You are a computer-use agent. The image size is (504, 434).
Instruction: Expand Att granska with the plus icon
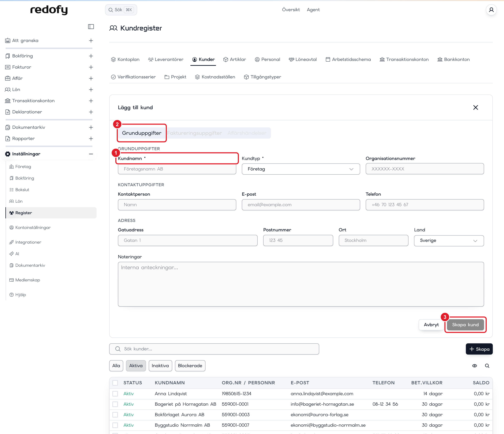click(x=91, y=41)
